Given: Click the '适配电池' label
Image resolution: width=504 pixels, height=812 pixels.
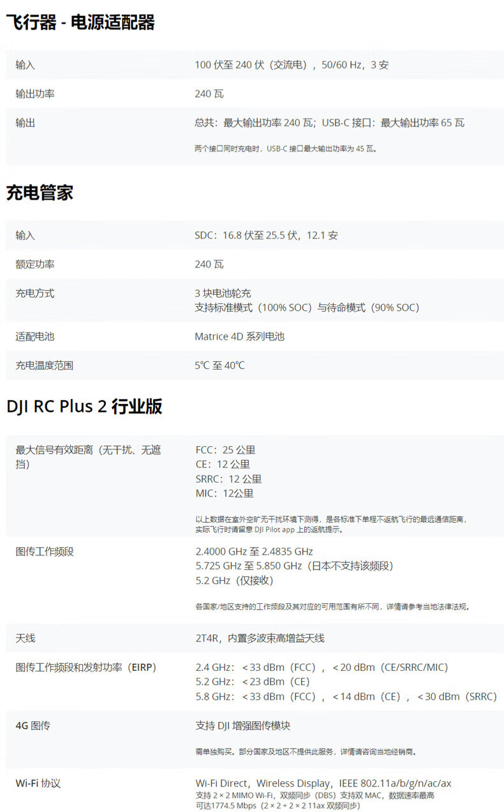Looking at the screenshot, I should [x=35, y=336].
